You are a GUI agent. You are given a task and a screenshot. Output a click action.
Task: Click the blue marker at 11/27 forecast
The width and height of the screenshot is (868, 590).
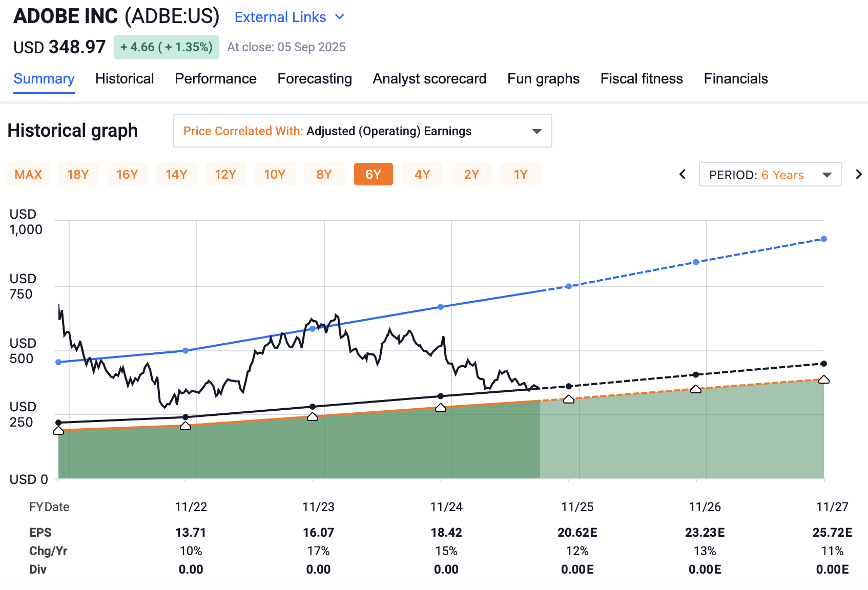click(824, 239)
